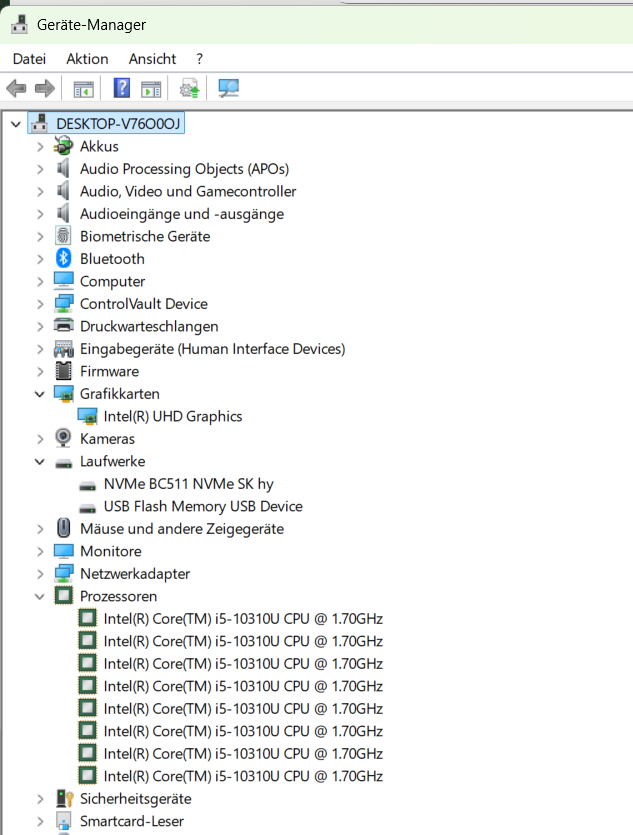Select the DESKTOP-V76O0OJ computer name
The width and height of the screenshot is (633, 835).
(x=118, y=124)
